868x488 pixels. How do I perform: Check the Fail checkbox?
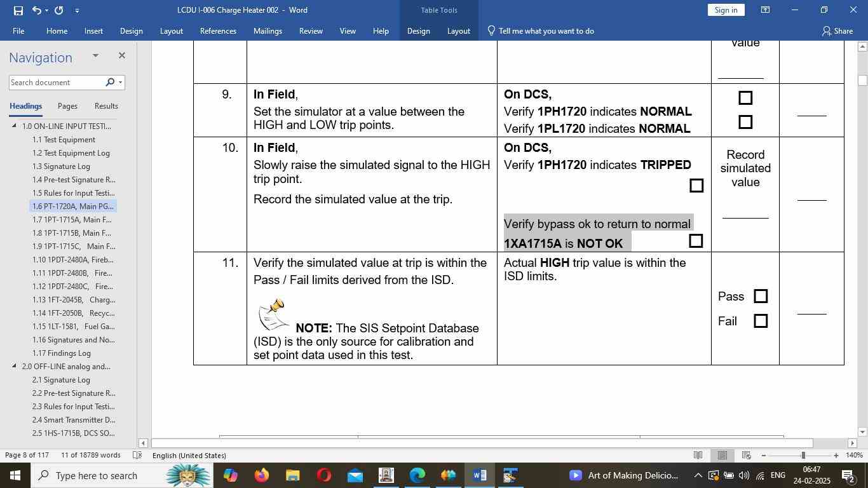(x=761, y=321)
